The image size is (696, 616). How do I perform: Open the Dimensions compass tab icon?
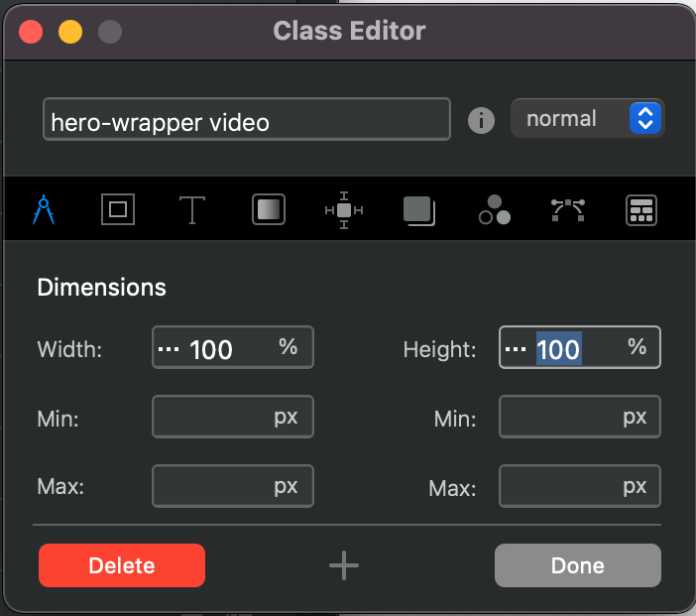pos(43,210)
